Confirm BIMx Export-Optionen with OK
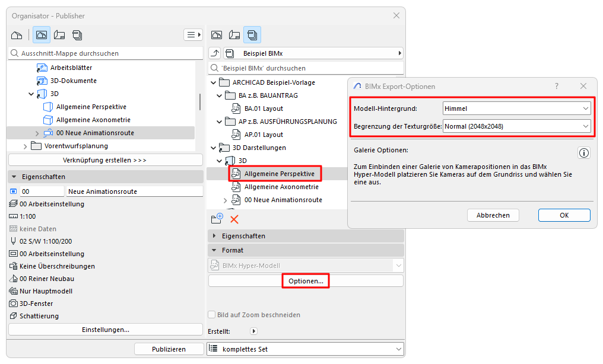603x364 pixels. (564, 215)
